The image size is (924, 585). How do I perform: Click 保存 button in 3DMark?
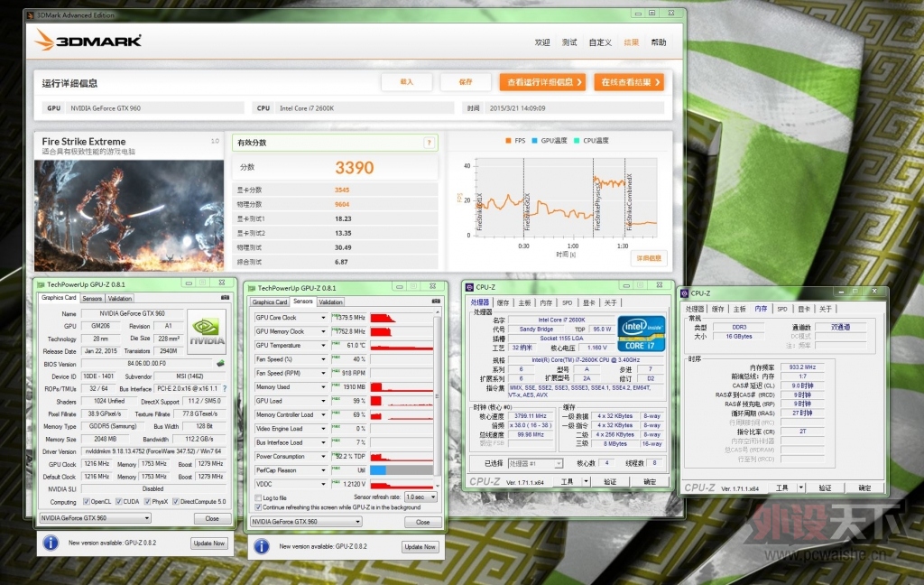pos(466,82)
